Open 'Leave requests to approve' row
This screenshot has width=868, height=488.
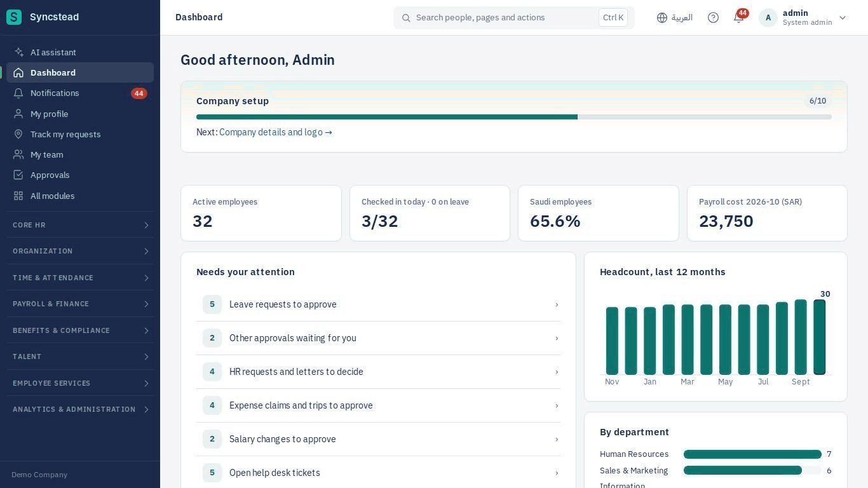(378, 304)
